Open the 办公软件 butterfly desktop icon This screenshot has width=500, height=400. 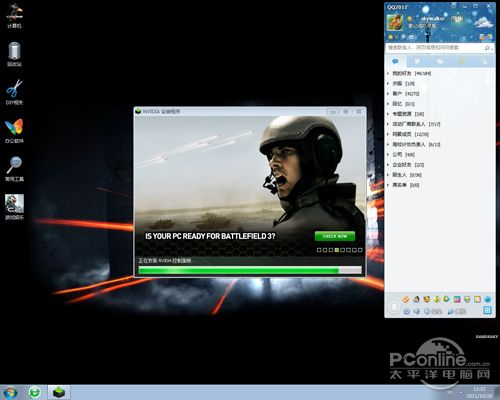14,131
